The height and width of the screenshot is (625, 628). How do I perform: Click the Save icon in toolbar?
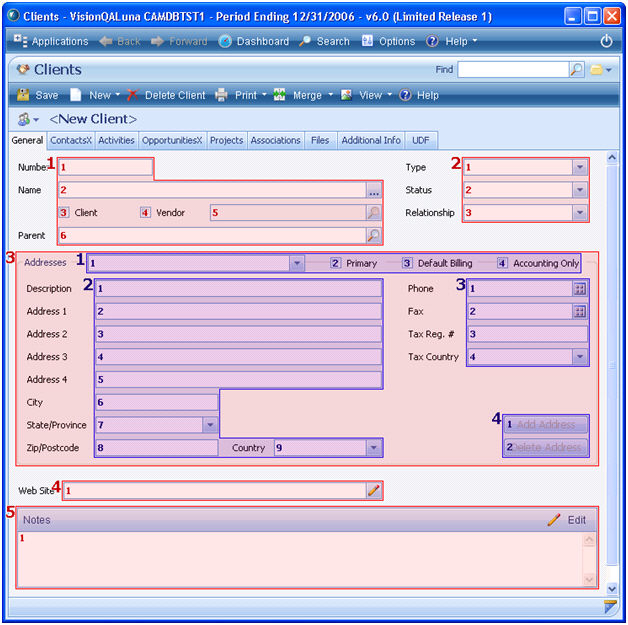[x=23, y=95]
